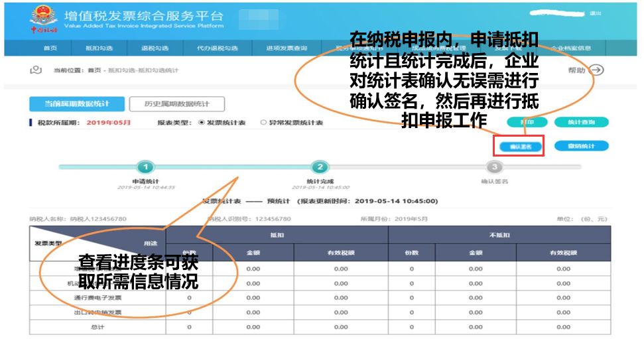Click the circled arrow icon beside 帮助

click(x=597, y=70)
